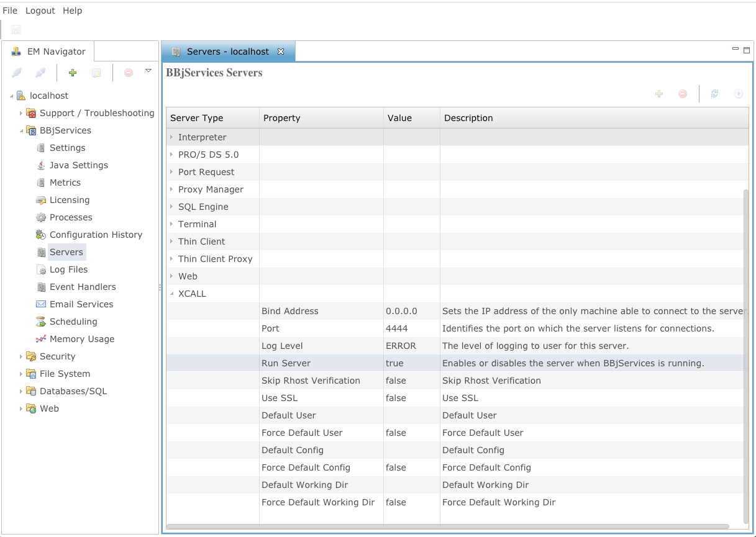The width and height of the screenshot is (756, 537).
Task: Expand the SQL Engine server row
Action: [172, 207]
